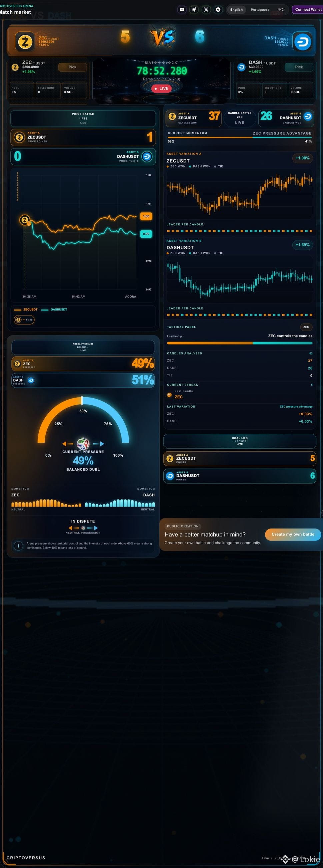Screen dimensions: 323x868
Task: Click the small ZEC icon beside $800.8900
Action: tap(15, 67)
